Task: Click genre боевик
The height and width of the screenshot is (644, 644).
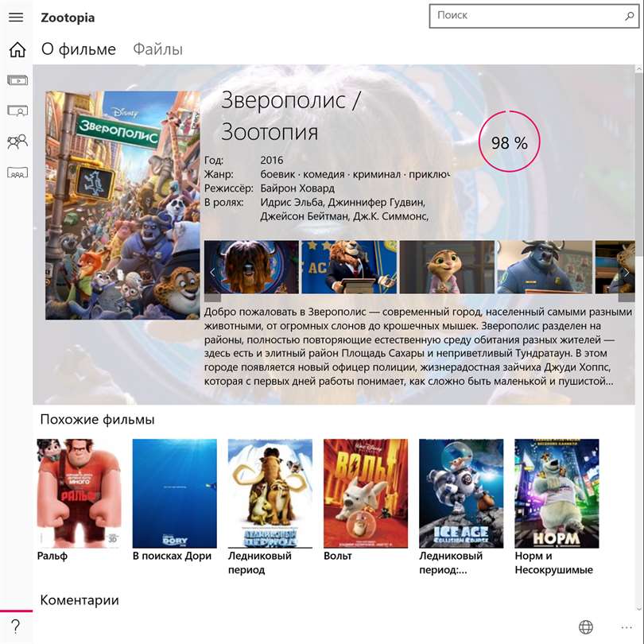Action: tap(277, 174)
